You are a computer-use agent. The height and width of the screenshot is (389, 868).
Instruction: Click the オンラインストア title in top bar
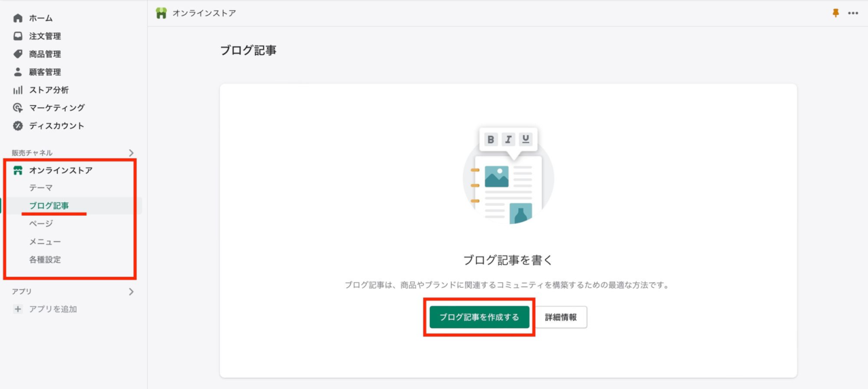(204, 13)
